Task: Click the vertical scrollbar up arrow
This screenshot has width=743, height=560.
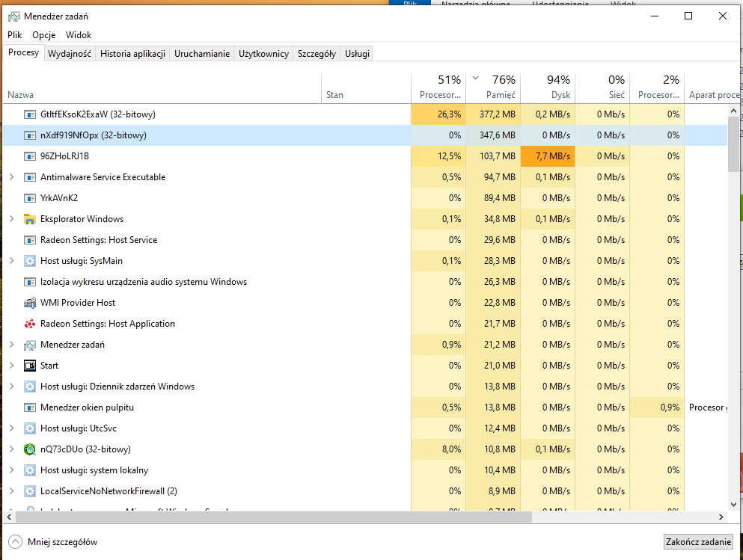Action: [733, 111]
